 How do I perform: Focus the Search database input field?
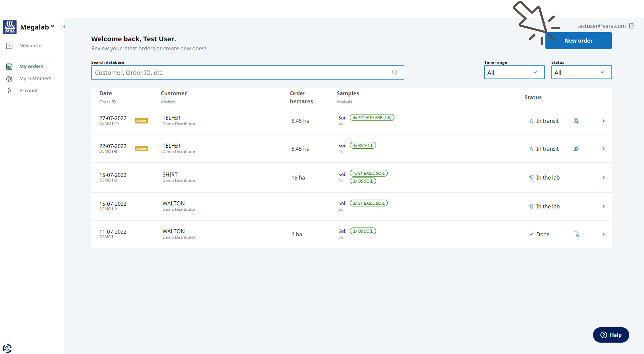240,73
